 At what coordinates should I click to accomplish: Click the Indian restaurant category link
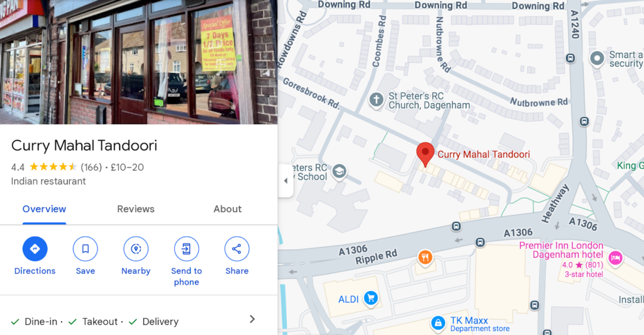pyautogui.click(x=48, y=181)
